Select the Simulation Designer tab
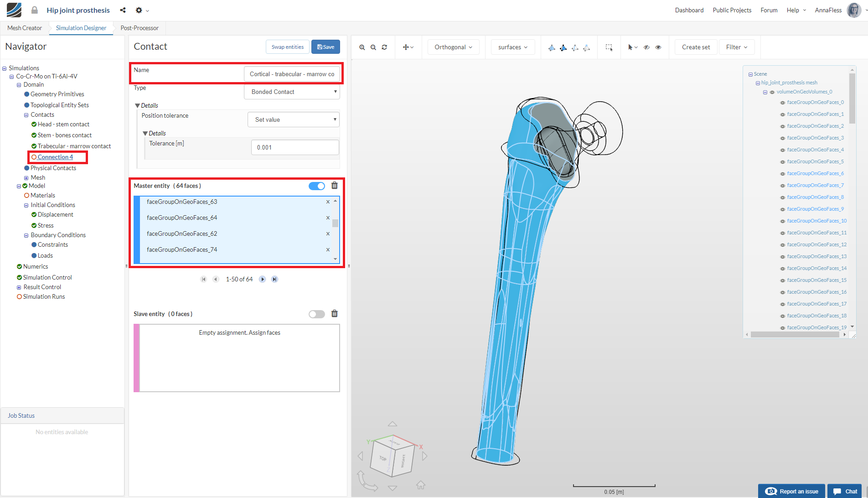This screenshot has height=498, width=868. click(81, 28)
